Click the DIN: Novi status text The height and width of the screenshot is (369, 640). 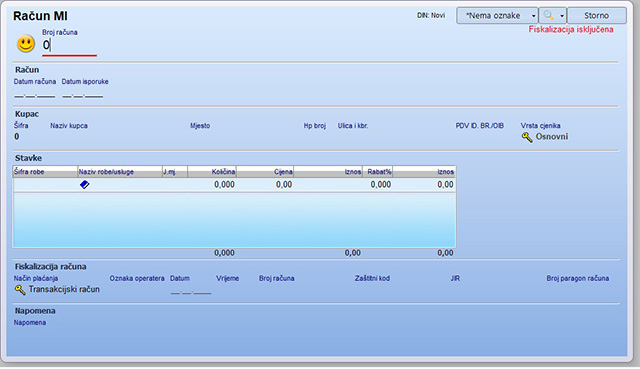pos(431,16)
